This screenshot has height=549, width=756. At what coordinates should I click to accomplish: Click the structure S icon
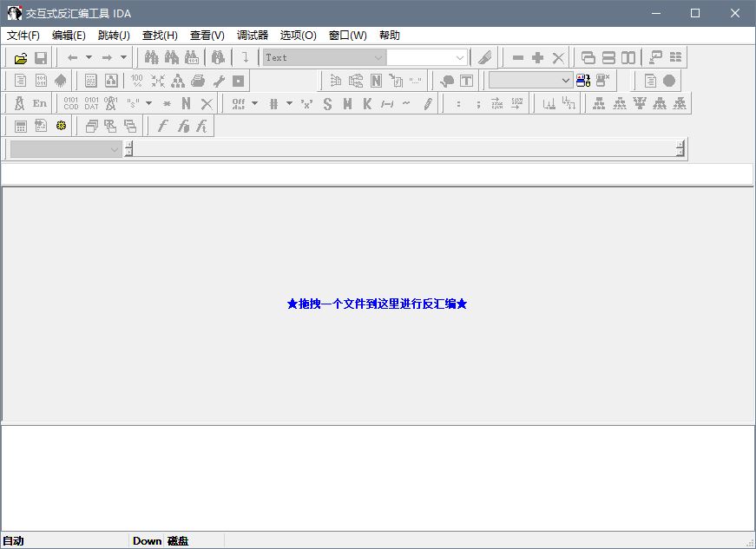tap(325, 103)
